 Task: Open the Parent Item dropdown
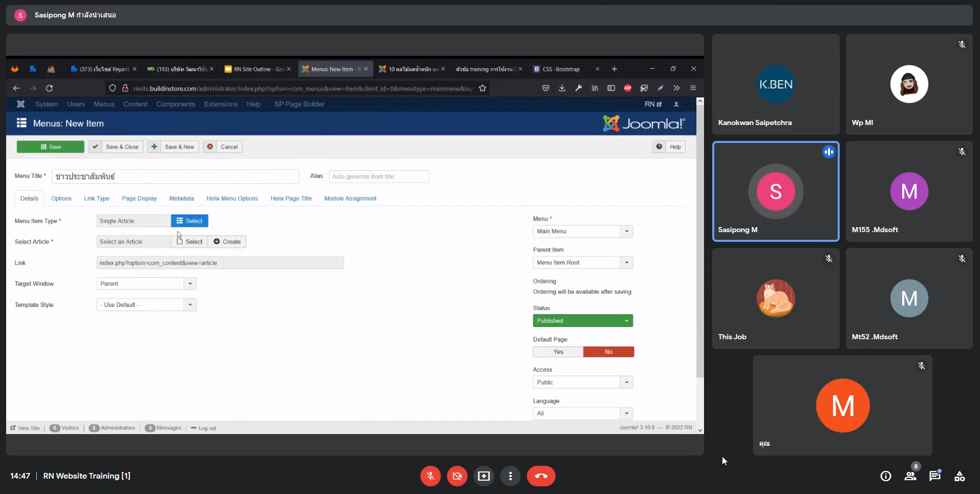pos(583,262)
